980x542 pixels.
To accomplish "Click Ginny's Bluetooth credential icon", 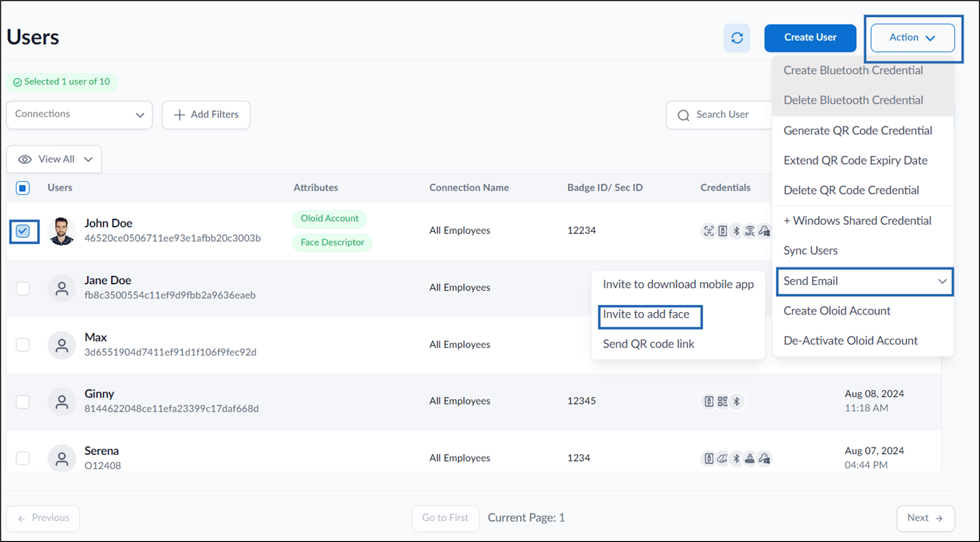I will point(736,402).
